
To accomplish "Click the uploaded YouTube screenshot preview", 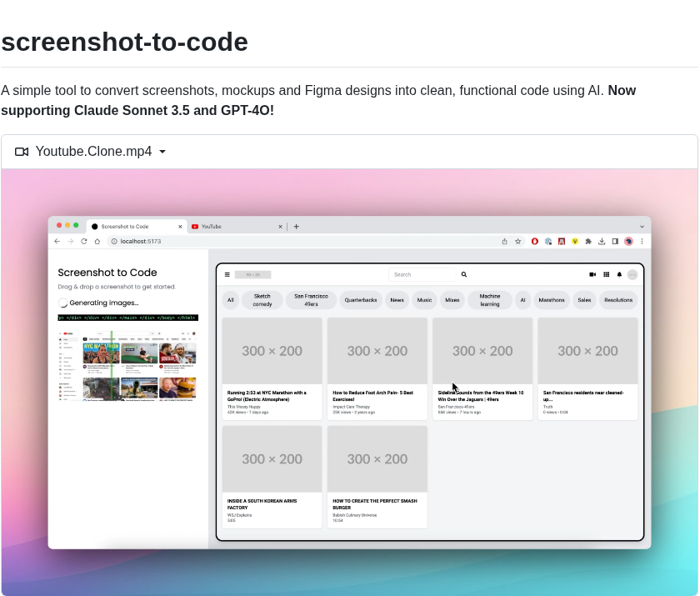I will pyautogui.click(x=127, y=366).
